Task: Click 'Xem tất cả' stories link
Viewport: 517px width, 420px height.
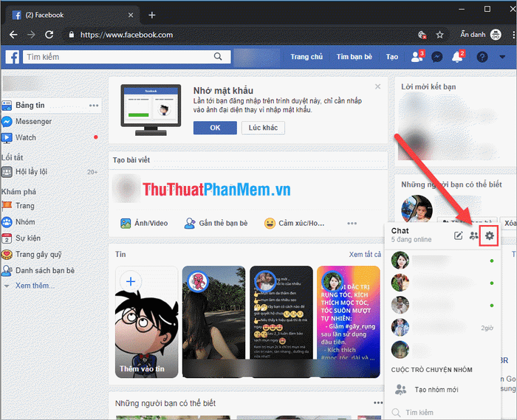Action: pos(365,255)
